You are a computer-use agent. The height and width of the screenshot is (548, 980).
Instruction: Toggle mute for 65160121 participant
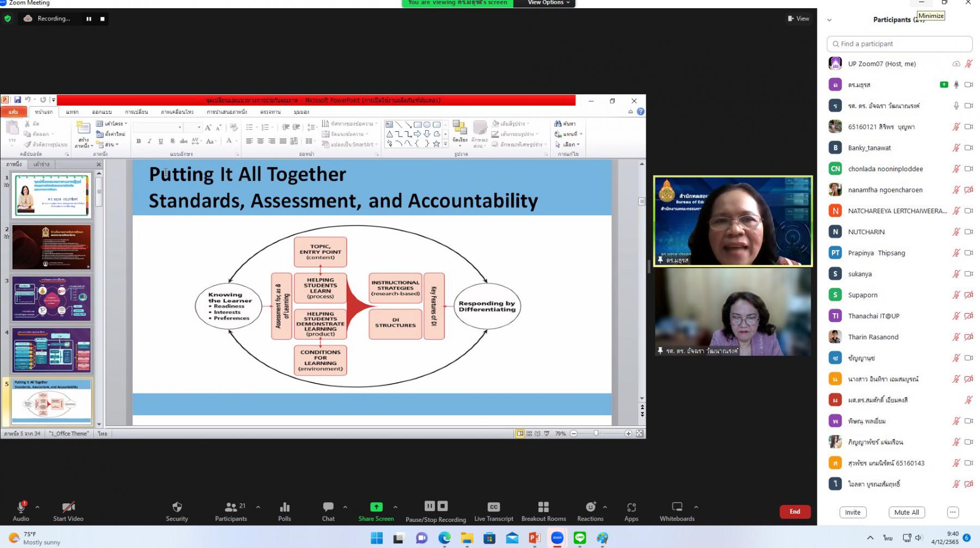(x=956, y=127)
